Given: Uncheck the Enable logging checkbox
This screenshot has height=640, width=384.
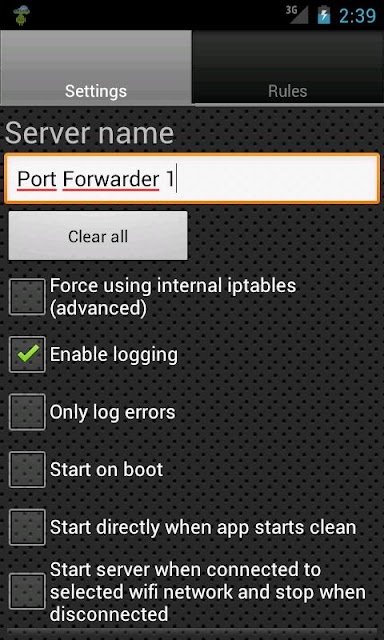Looking at the screenshot, I should pyautogui.click(x=27, y=354).
